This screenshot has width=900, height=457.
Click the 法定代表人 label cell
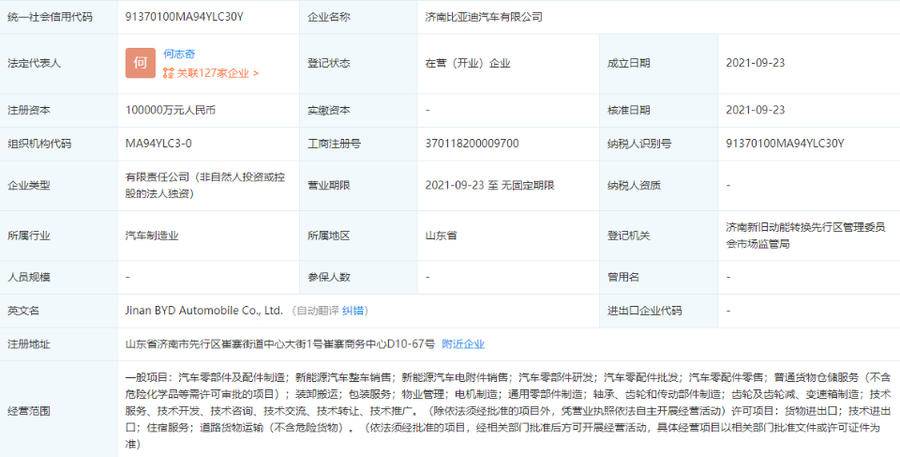tap(59, 63)
